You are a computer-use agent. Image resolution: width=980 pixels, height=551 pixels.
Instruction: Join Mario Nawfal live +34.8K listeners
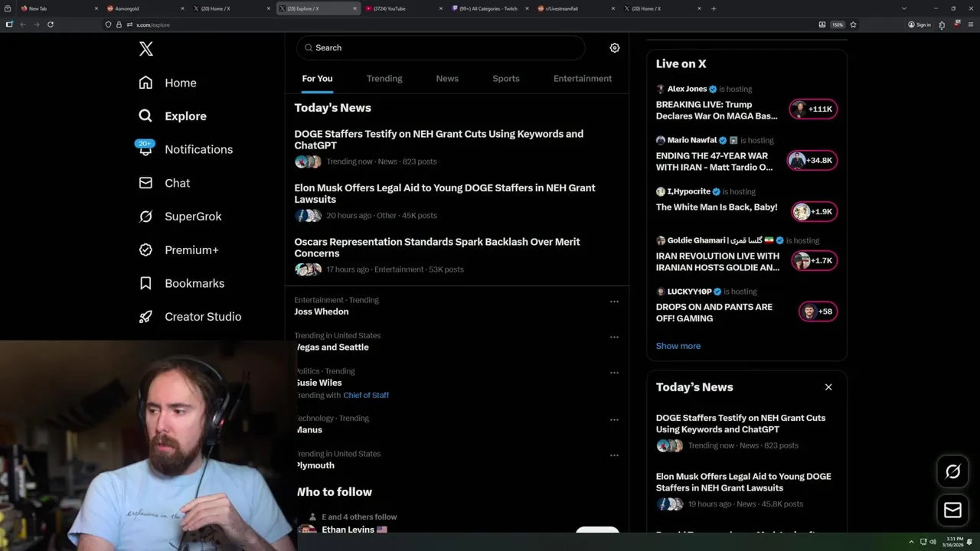pyautogui.click(x=812, y=161)
